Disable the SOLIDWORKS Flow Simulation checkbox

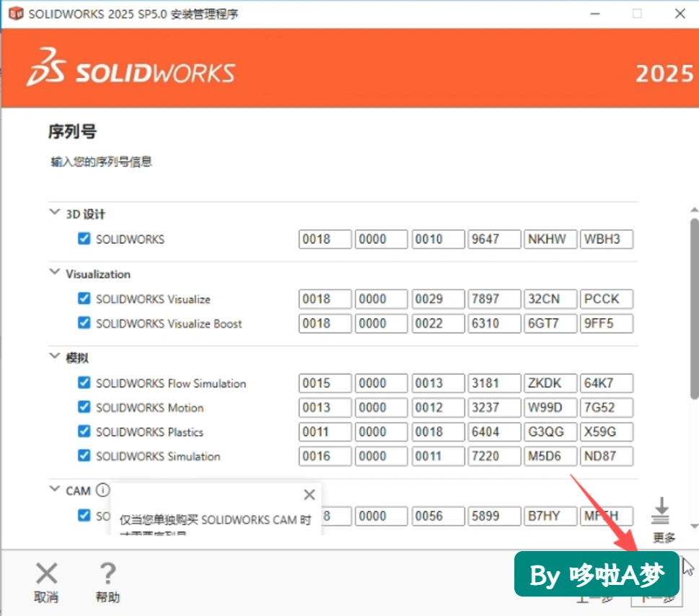pyautogui.click(x=84, y=382)
